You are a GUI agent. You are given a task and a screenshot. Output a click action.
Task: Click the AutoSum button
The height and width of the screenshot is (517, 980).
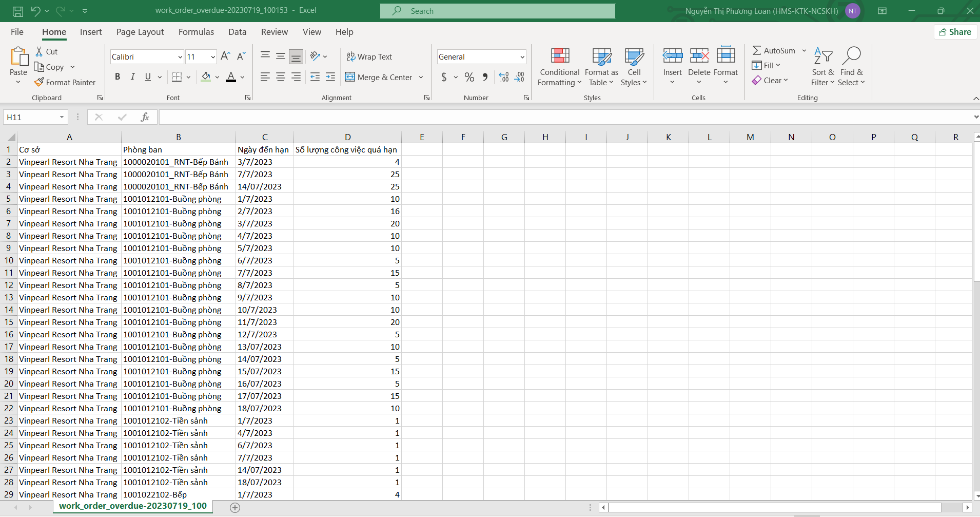point(774,50)
